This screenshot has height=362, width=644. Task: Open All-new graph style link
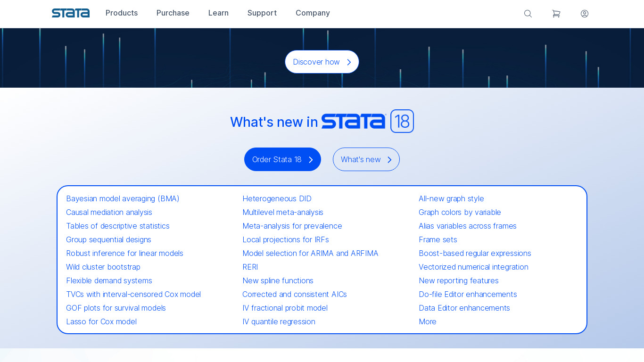point(451,199)
